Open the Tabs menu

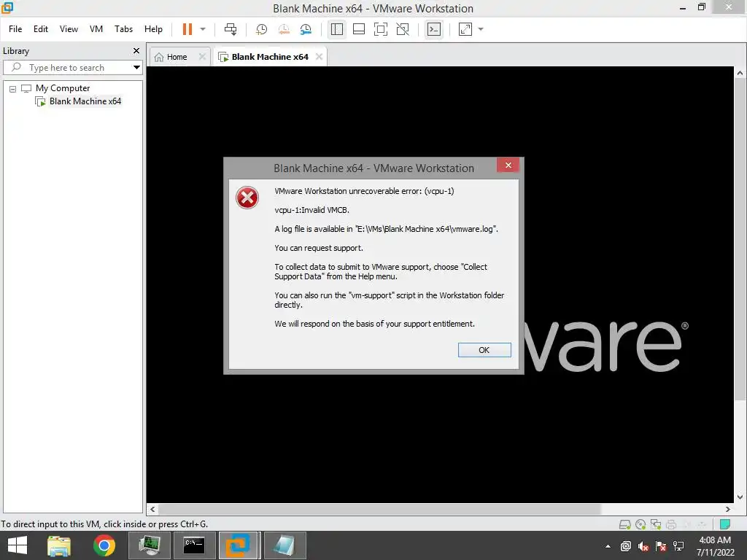click(123, 29)
